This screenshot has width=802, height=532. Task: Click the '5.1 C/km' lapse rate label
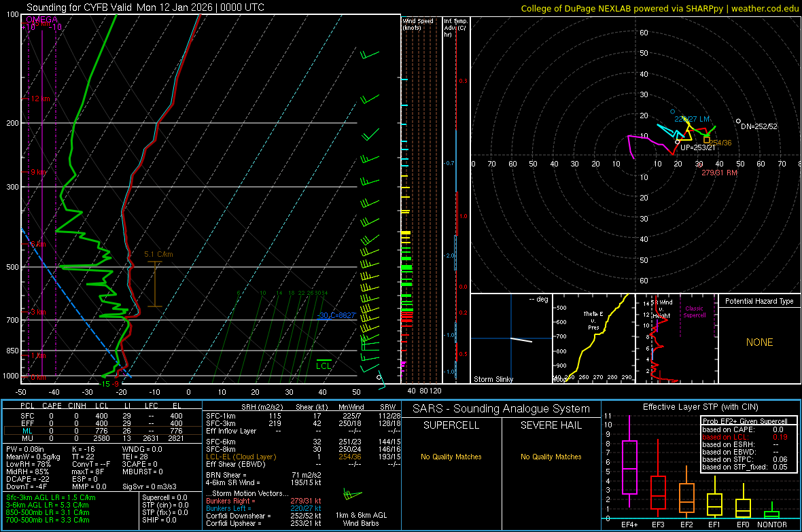coord(158,254)
